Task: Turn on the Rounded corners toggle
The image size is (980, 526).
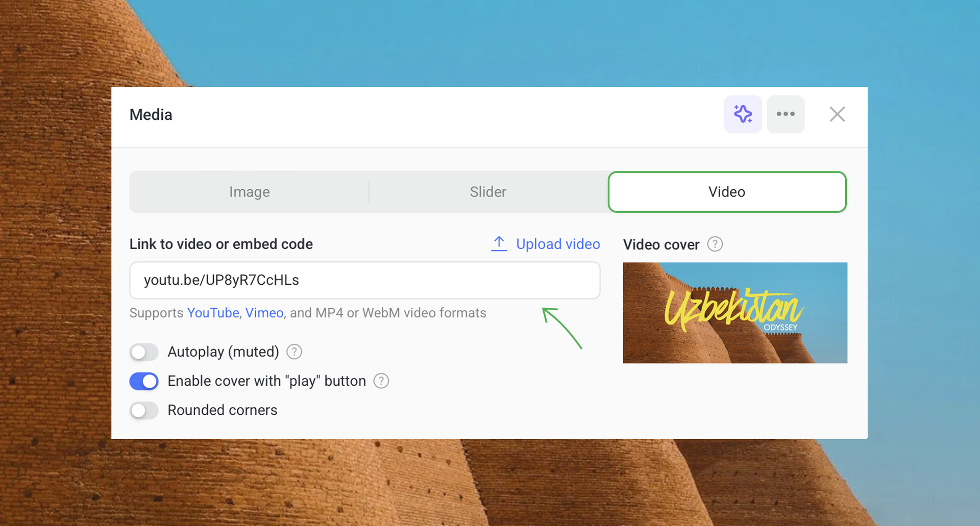Action: tap(144, 410)
